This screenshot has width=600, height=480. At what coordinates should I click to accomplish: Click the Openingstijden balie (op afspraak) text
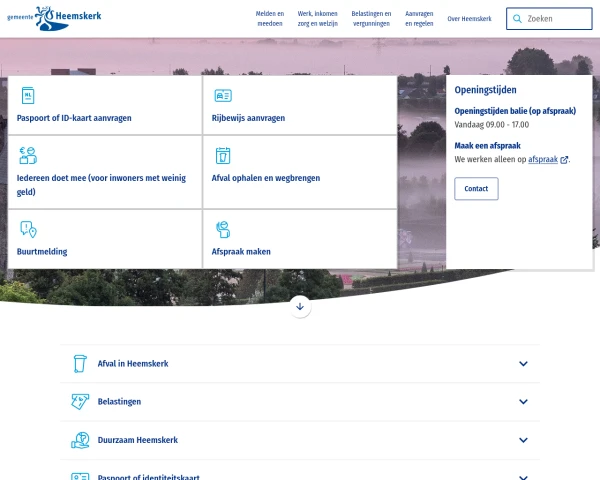coord(515,111)
